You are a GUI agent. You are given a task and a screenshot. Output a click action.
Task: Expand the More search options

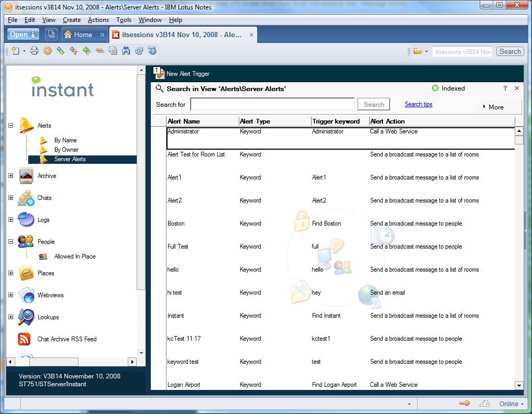click(493, 107)
